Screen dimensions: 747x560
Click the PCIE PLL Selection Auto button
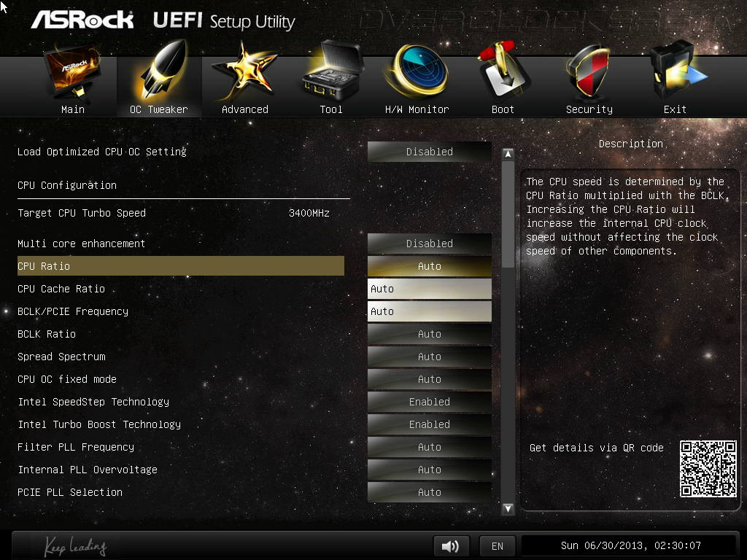tap(429, 492)
